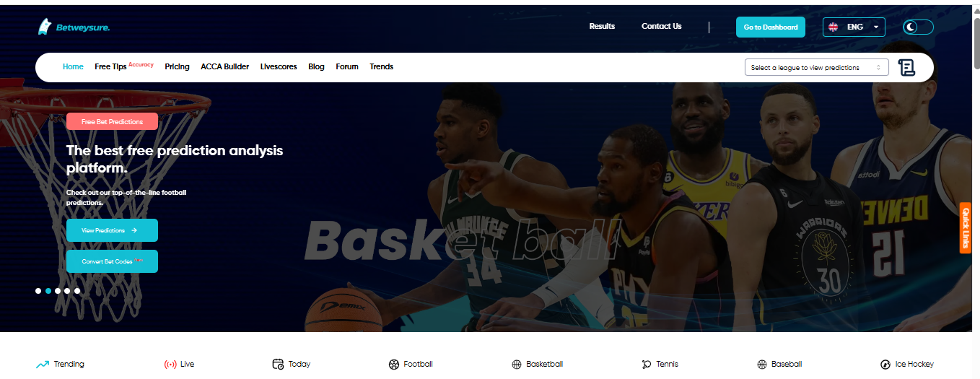Image resolution: width=980 pixels, height=379 pixels.
Task: Click the Go to Dashboard button
Action: coord(771,27)
